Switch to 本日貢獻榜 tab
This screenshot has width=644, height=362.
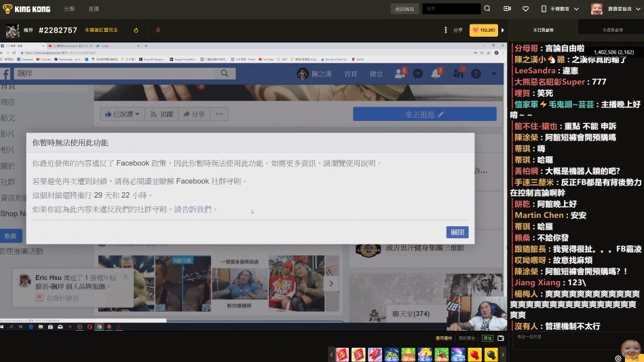point(543,31)
